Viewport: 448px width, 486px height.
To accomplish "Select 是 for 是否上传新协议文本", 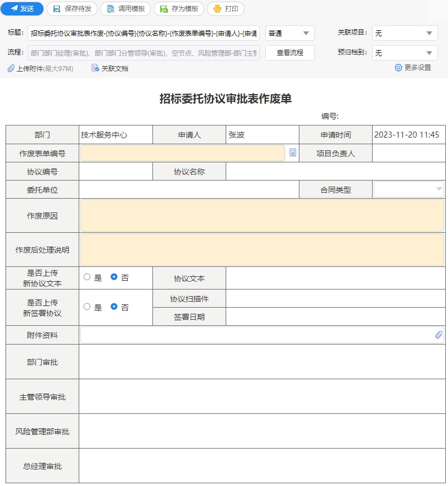I will (x=87, y=277).
